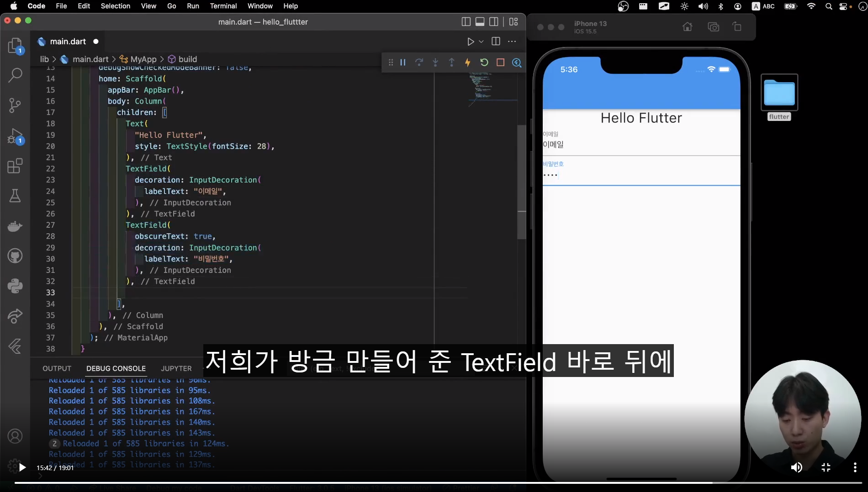Open the Search view in activity bar
This screenshot has height=492, width=868.
point(15,75)
